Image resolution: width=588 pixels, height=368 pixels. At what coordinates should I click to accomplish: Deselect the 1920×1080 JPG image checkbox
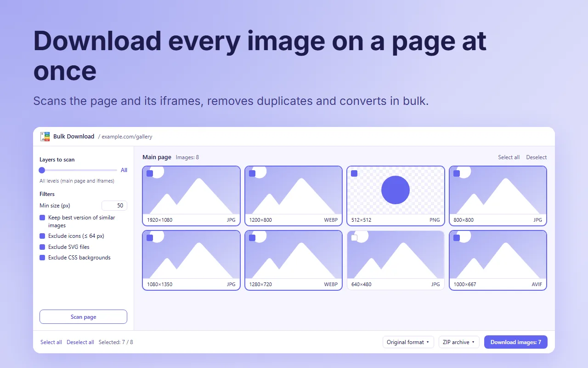150,173
